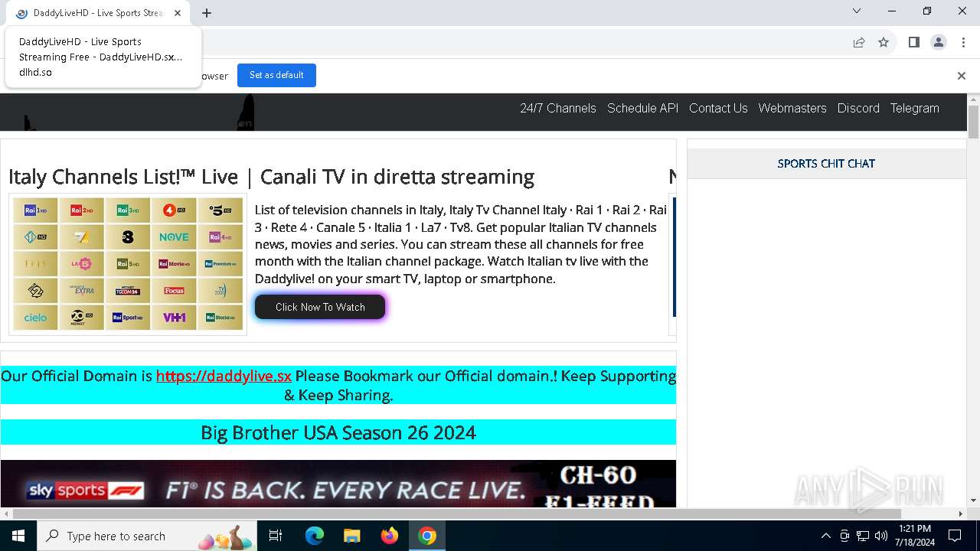Open the Chrome profile avatar
Screen dimensions: 980x551
(939, 42)
